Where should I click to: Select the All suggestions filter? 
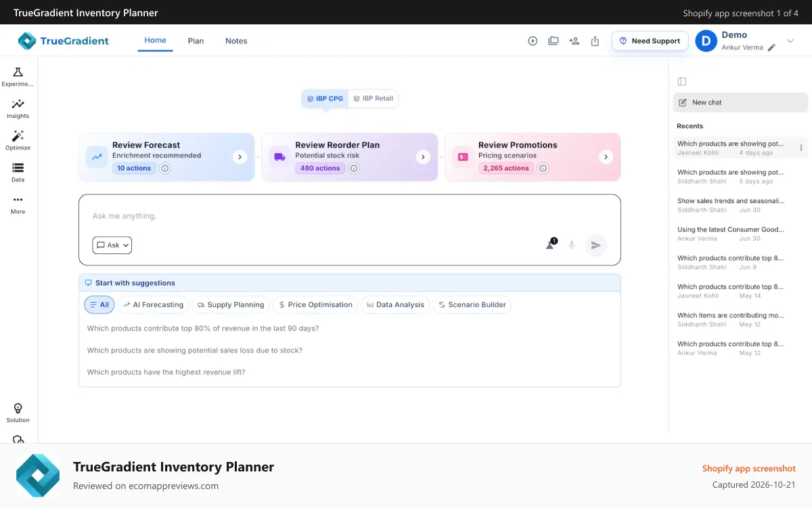click(x=99, y=305)
